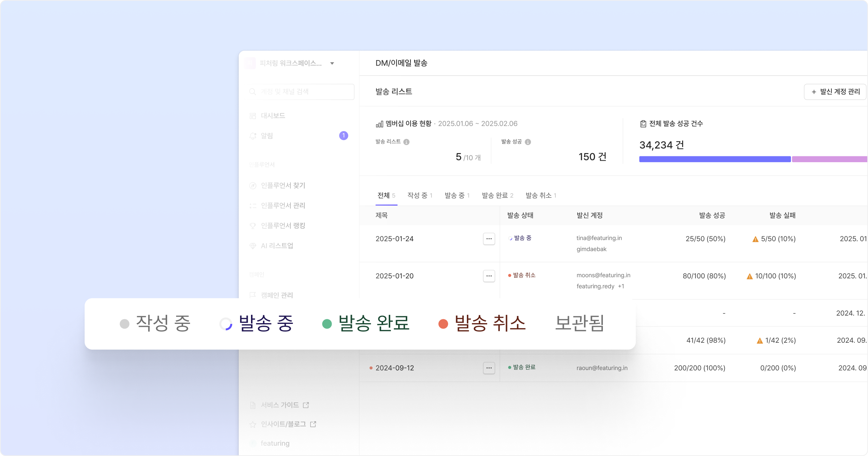Click the AI 리스트업 diamond icon
Screen dimensions: 868x456
(x=253, y=246)
